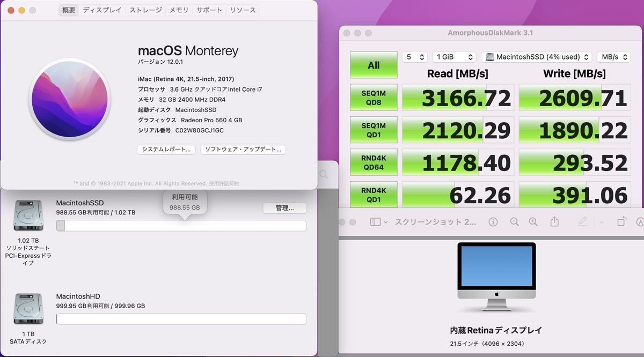This screenshot has height=357, width=644.
Task: Click the システムレポート button
Action: coord(166,150)
